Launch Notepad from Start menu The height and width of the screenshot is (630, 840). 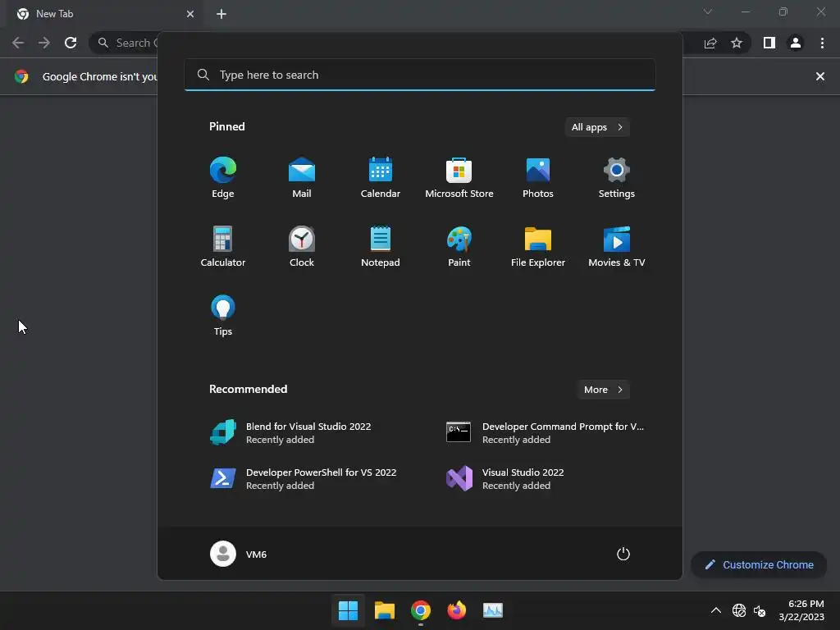point(381,246)
